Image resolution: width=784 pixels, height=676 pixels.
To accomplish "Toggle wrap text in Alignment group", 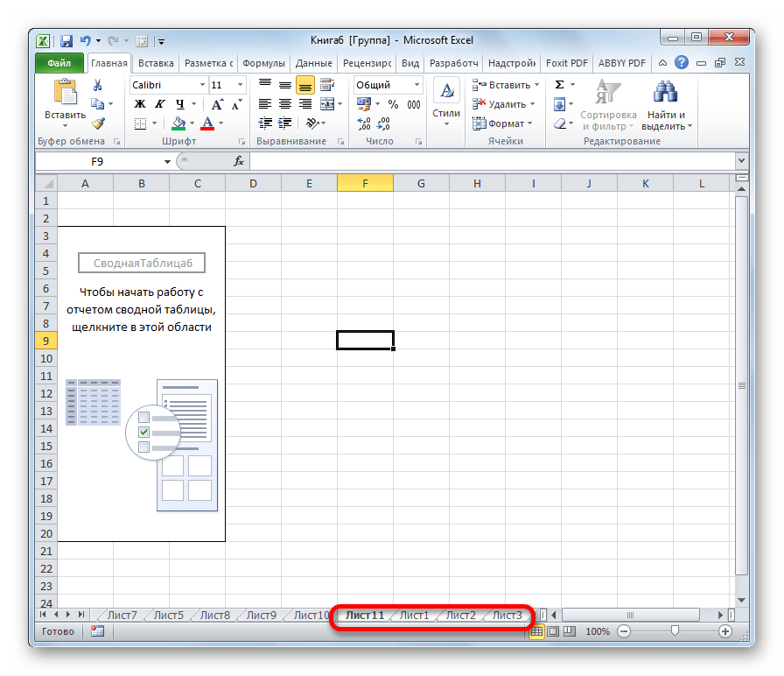I will click(x=327, y=85).
